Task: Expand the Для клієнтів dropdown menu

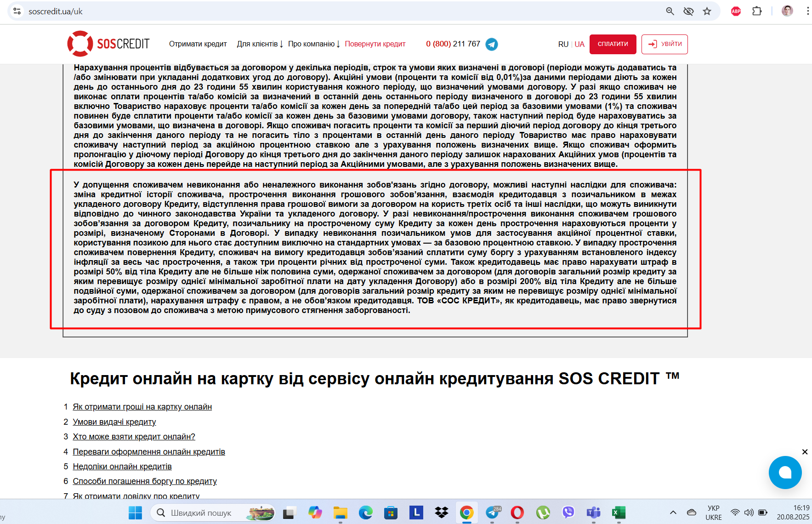Action: click(260, 44)
